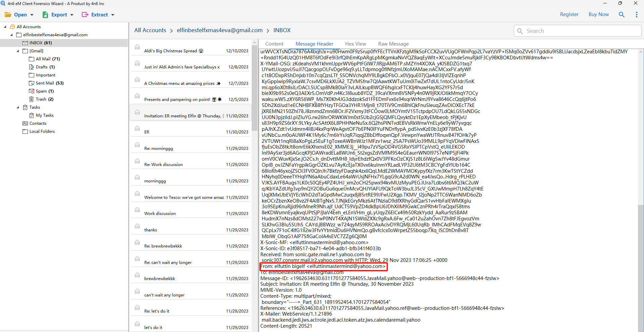Click envelope icon of Re: can't wait any longer
This screenshot has height=332, width=644.
[137, 258]
